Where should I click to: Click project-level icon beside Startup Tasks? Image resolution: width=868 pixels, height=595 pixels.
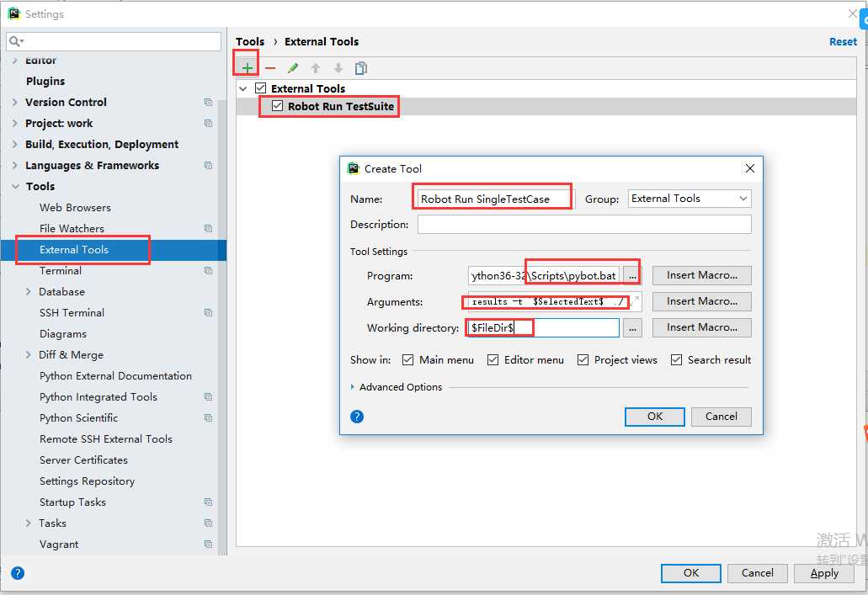[x=208, y=502]
